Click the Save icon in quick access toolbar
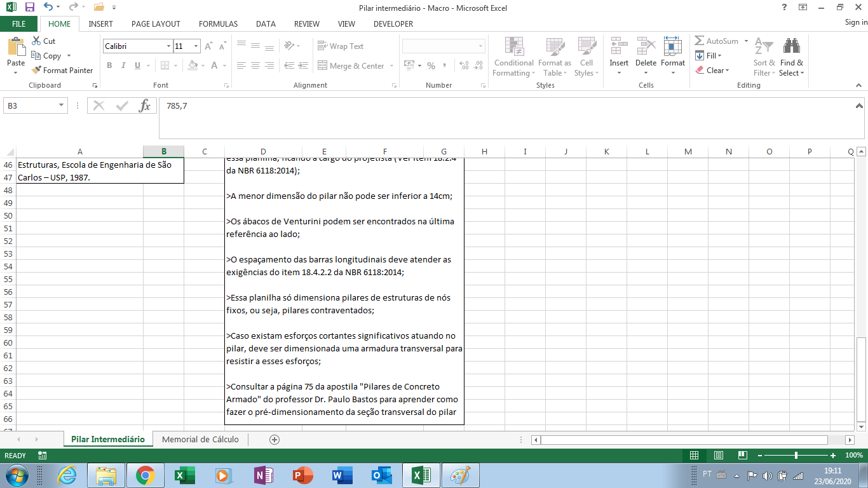868x488 pixels. pos(29,8)
